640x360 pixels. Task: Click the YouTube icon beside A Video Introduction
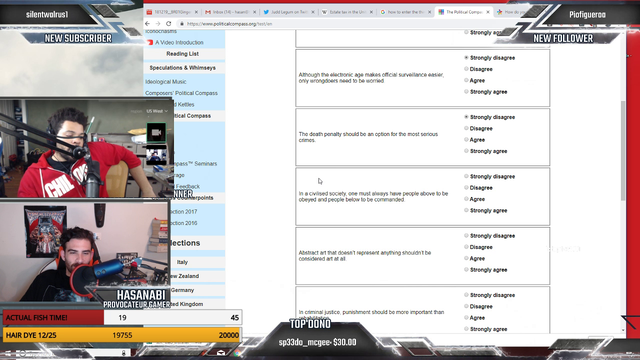click(x=150, y=42)
